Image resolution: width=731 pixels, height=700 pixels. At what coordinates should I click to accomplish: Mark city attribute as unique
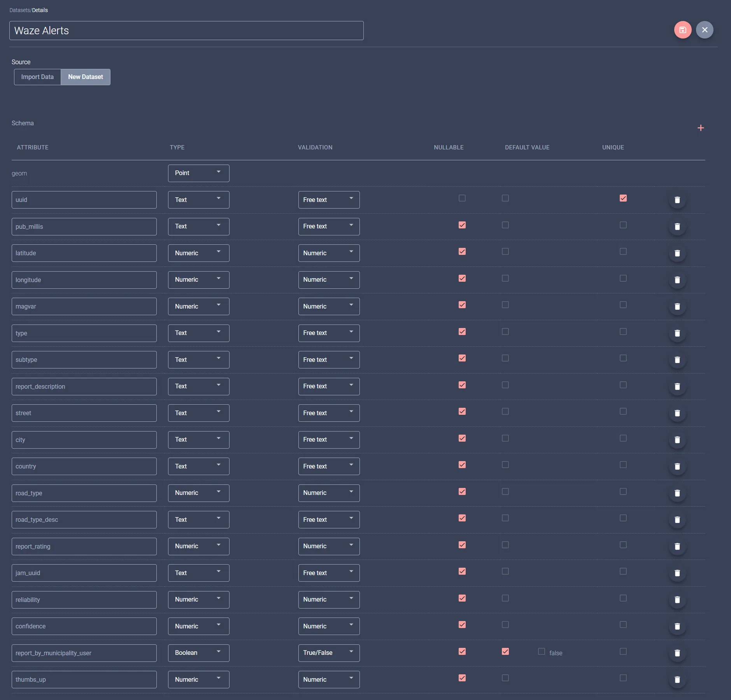(x=623, y=438)
